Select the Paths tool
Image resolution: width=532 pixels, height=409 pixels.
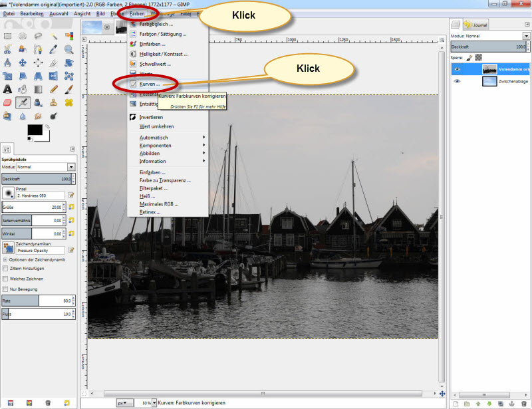coord(38,49)
